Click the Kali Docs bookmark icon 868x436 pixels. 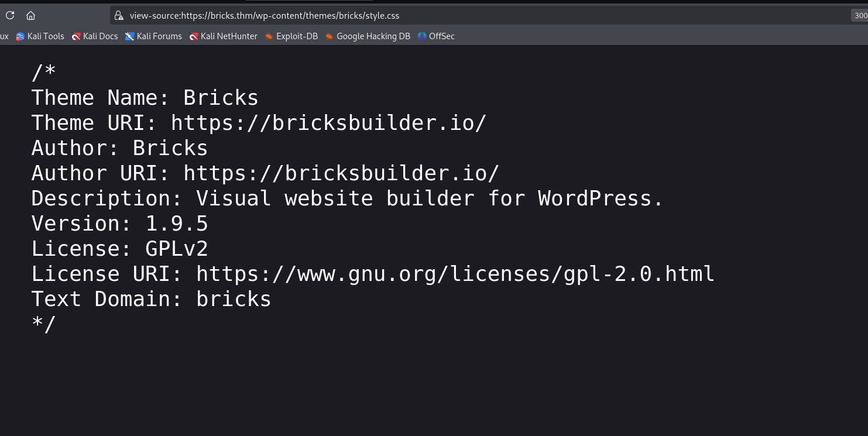pyautogui.click(x=76, y=36)
